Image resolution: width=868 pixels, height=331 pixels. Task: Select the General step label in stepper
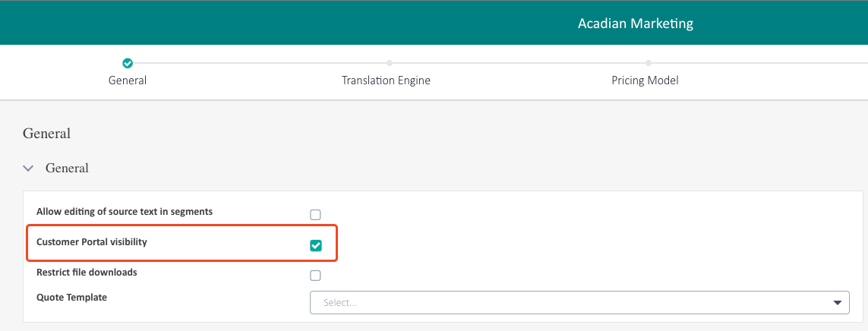(x=128, y=80)
